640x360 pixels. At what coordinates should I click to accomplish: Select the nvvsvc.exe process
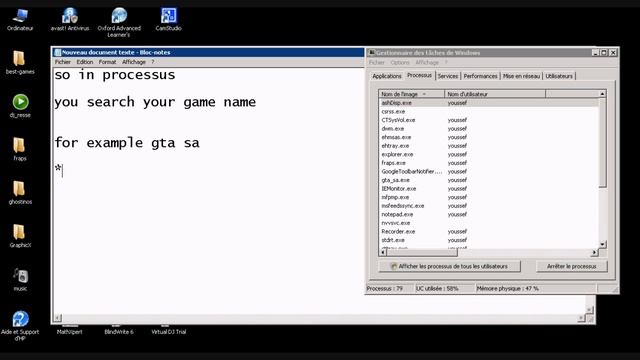(x=489, y=223)
